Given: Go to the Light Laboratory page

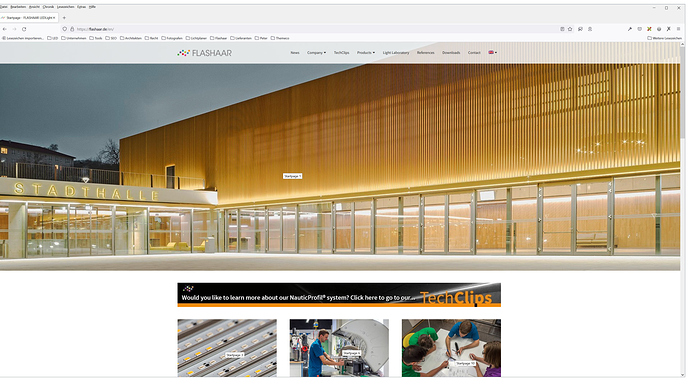Looking at the screenshot, I should pos(396,53).
